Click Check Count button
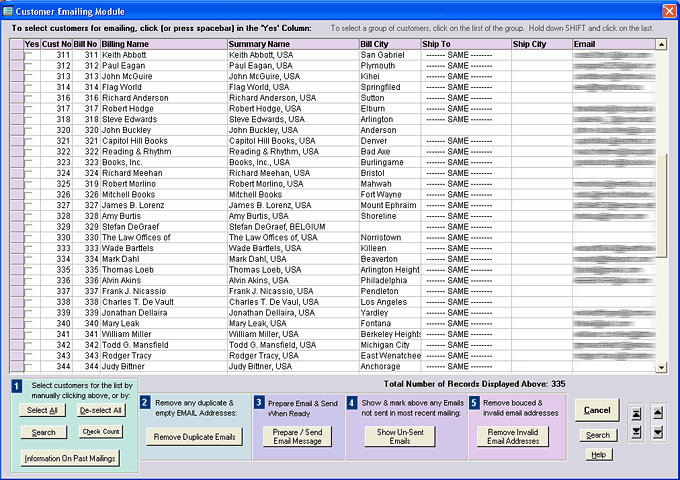The width and height of the screenshot is (680, 480). (x=101, y=432)
